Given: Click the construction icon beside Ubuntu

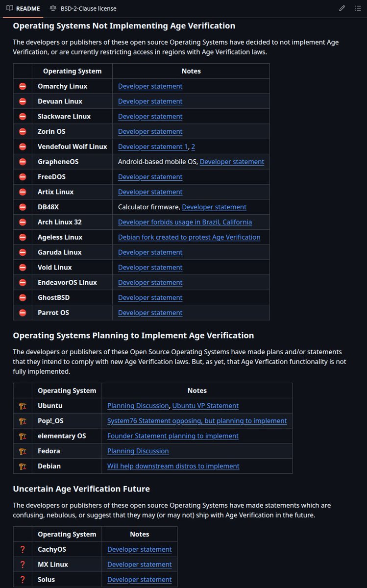Looking at the screenshot, I should click(x=23, y=406).
